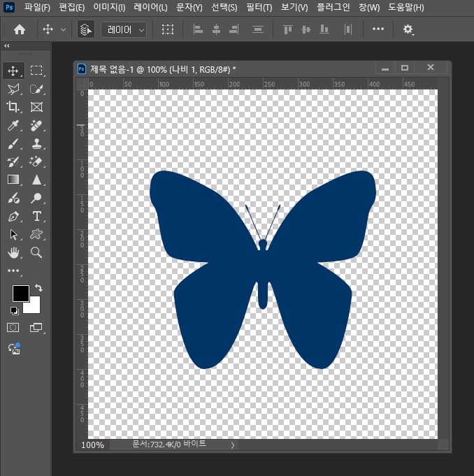
Task: Select the Move tool in toolbox
Action: (13, 71)
